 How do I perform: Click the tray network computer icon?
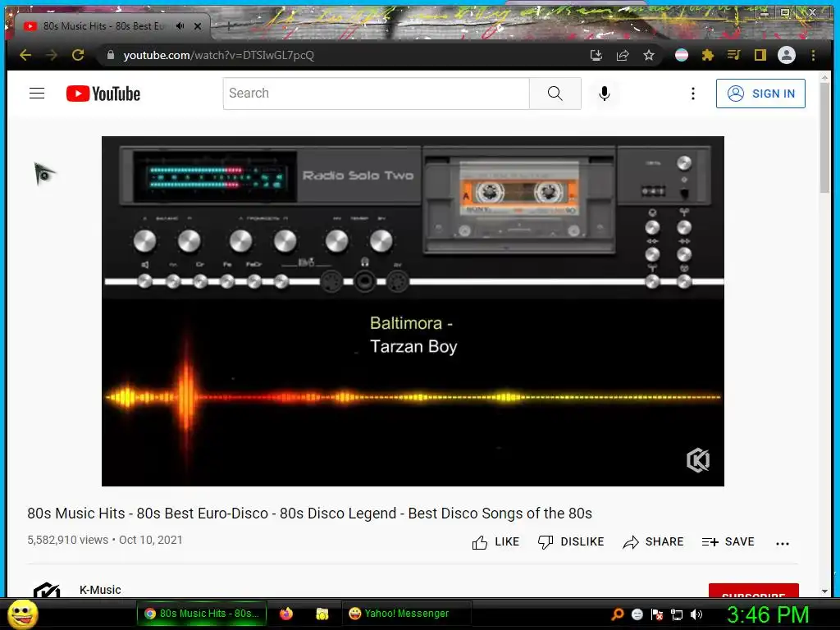click(677, 614)
